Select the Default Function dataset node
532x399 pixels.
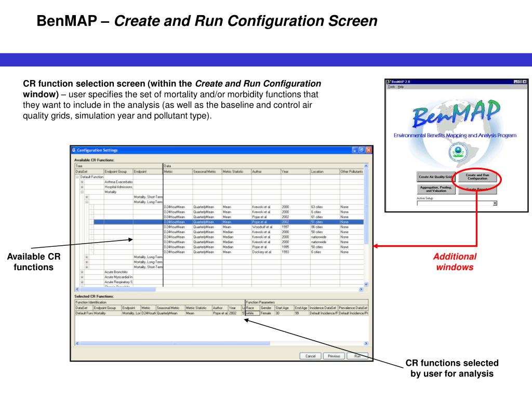tap(91, 177)
